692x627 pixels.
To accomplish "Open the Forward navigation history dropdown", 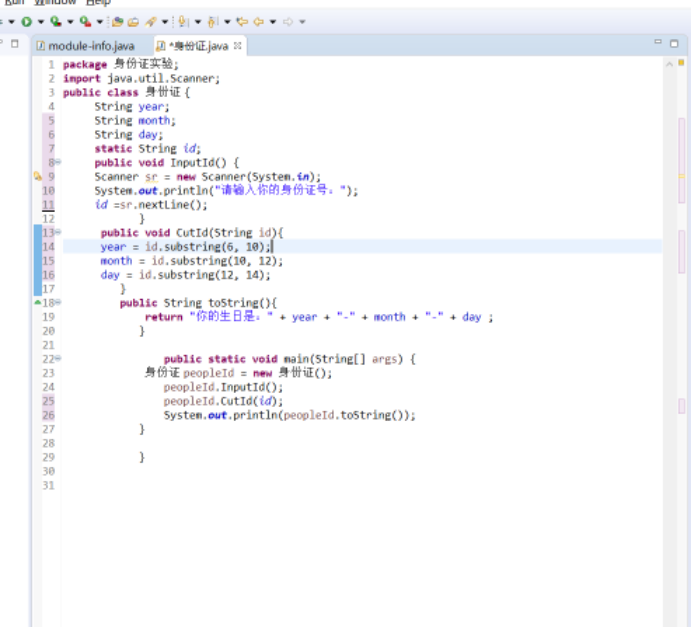I will pos(302,21).
